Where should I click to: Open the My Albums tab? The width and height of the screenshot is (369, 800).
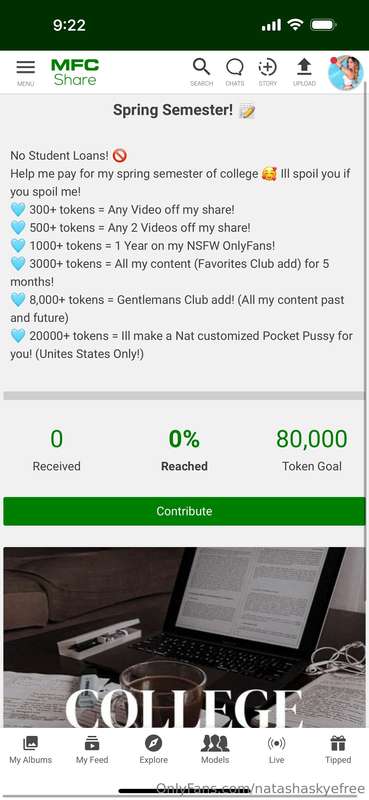tap(31, 750)
